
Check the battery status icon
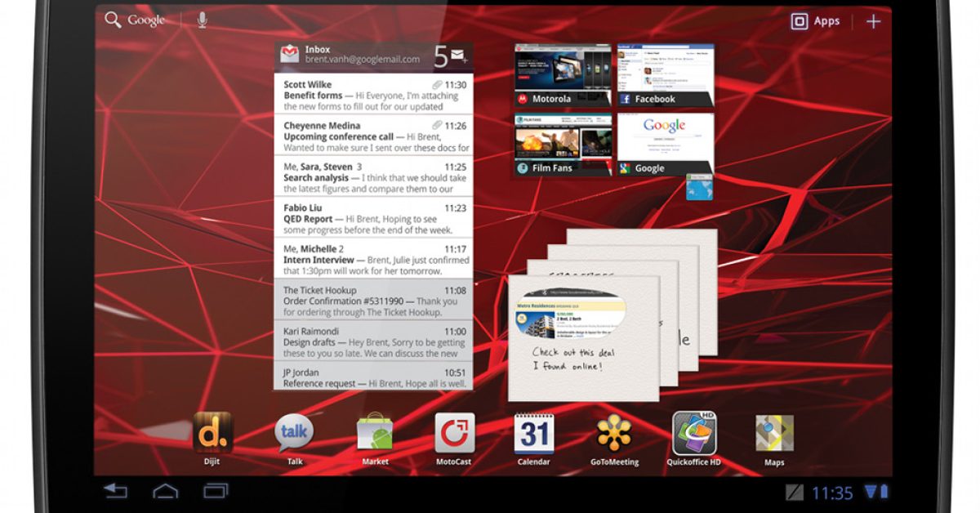pyautogui.click(x=883, y=492)
